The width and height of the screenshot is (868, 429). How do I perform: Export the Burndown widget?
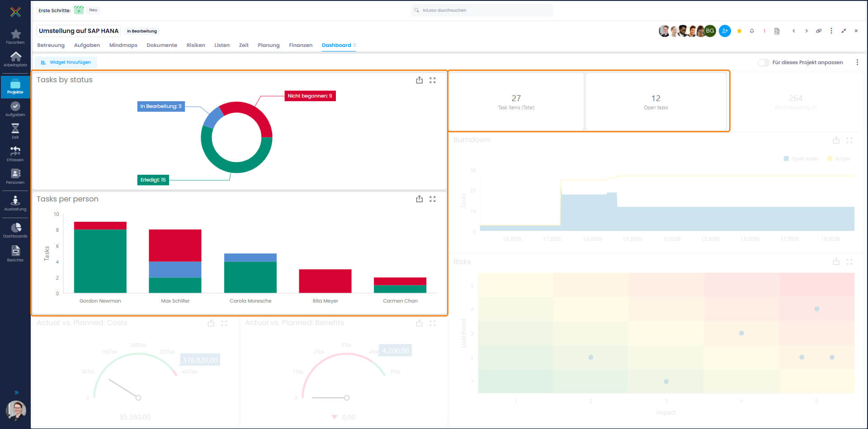click(x=836, y=140)
